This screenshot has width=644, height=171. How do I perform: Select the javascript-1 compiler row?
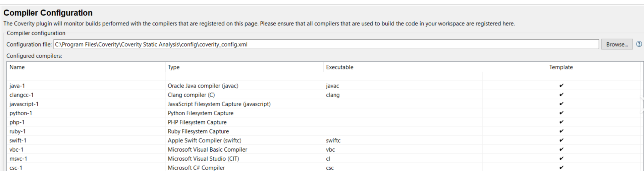point(324,104)
